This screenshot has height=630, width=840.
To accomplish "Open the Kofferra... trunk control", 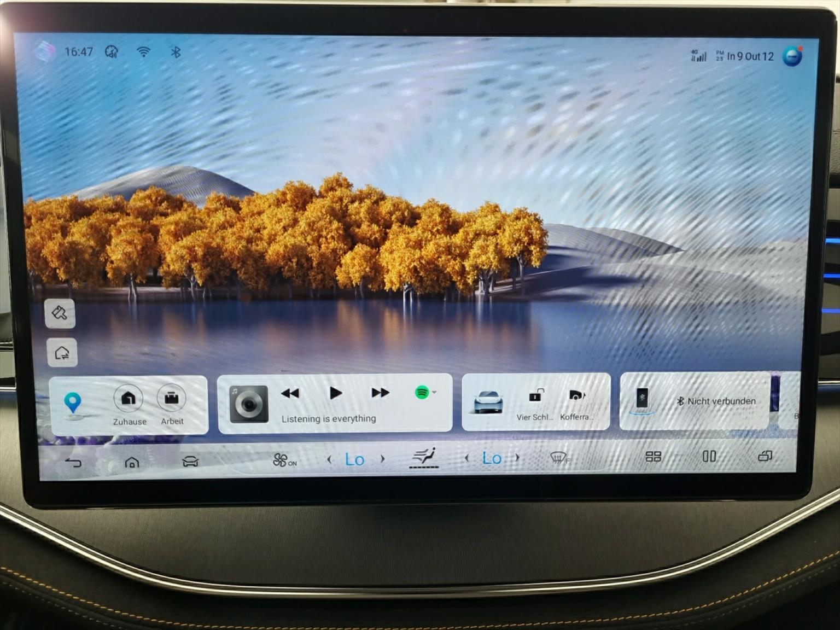I will click(577, 405).
